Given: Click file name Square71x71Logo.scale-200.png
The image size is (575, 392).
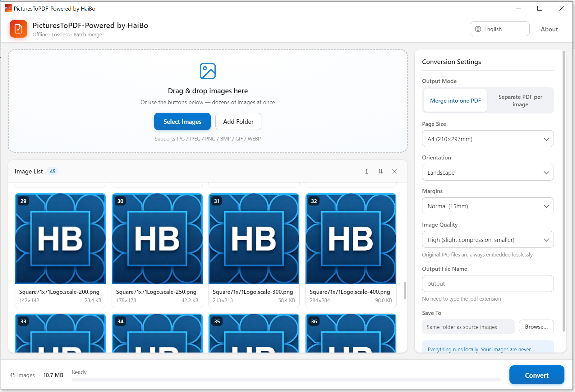Looking at the screenshot, I should click(59, 292).
